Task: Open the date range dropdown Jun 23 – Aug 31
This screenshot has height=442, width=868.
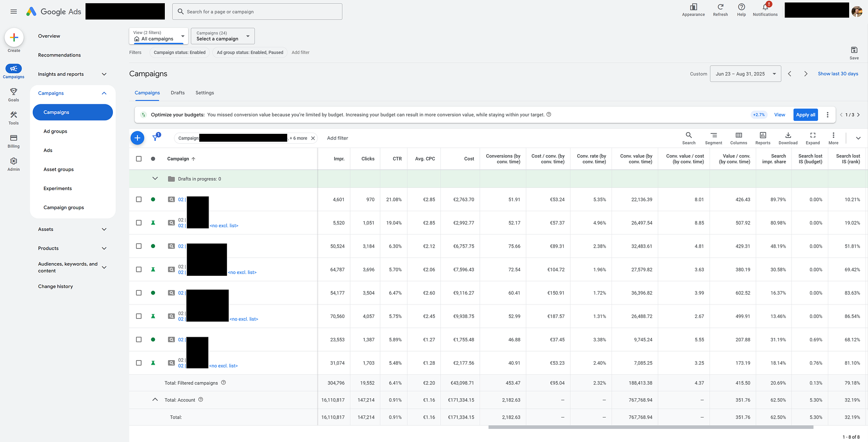Action: 745,74
